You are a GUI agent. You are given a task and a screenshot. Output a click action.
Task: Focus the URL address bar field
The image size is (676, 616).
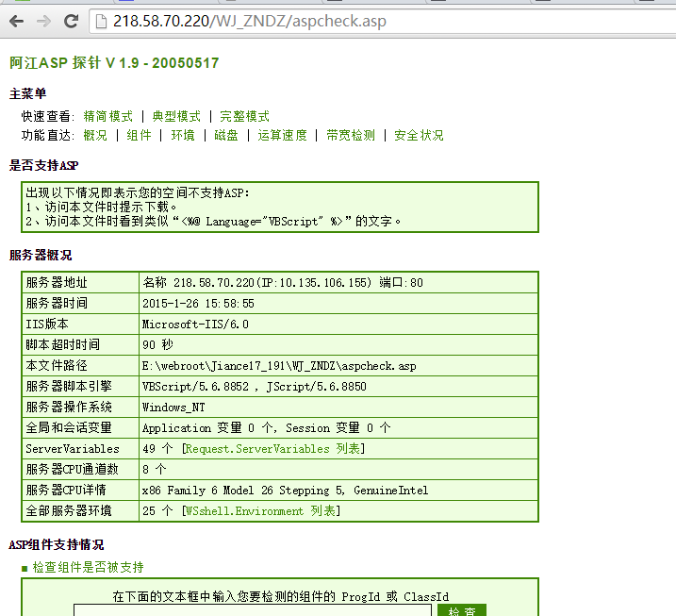tap(383, 21)
